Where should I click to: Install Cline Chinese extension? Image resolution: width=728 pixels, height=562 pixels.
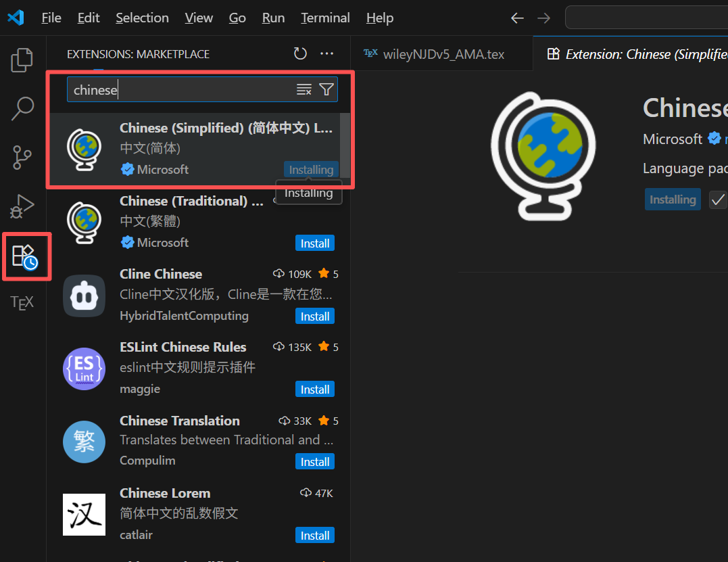(x=315, y=317)
